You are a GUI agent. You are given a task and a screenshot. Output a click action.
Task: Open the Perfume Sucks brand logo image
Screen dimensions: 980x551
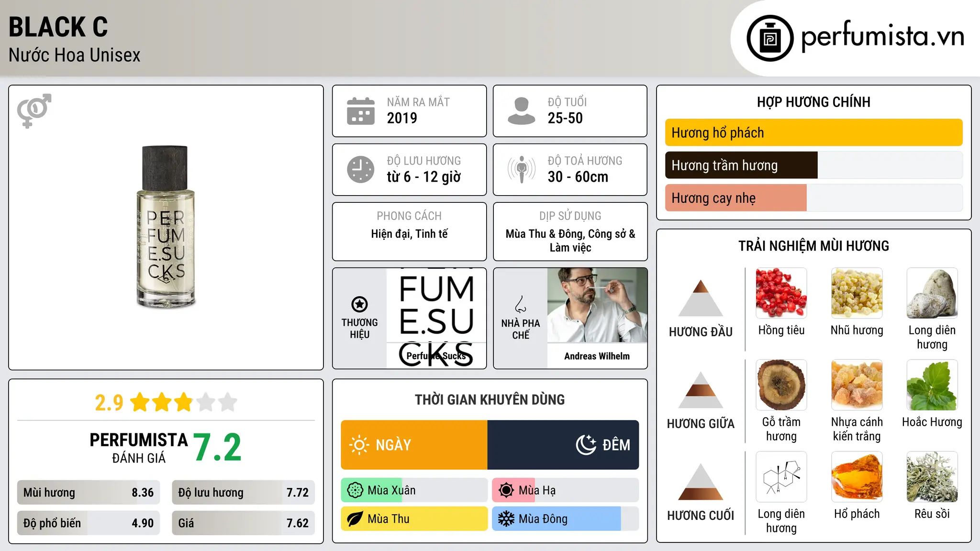436,318
